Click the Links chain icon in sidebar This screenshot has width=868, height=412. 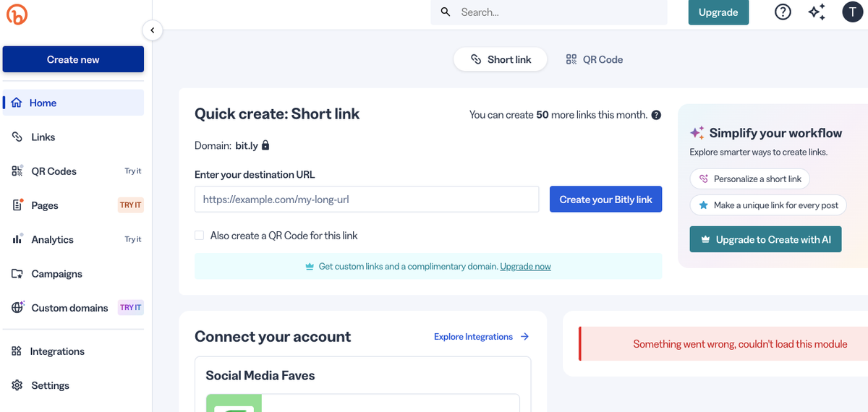pos(17,137)
